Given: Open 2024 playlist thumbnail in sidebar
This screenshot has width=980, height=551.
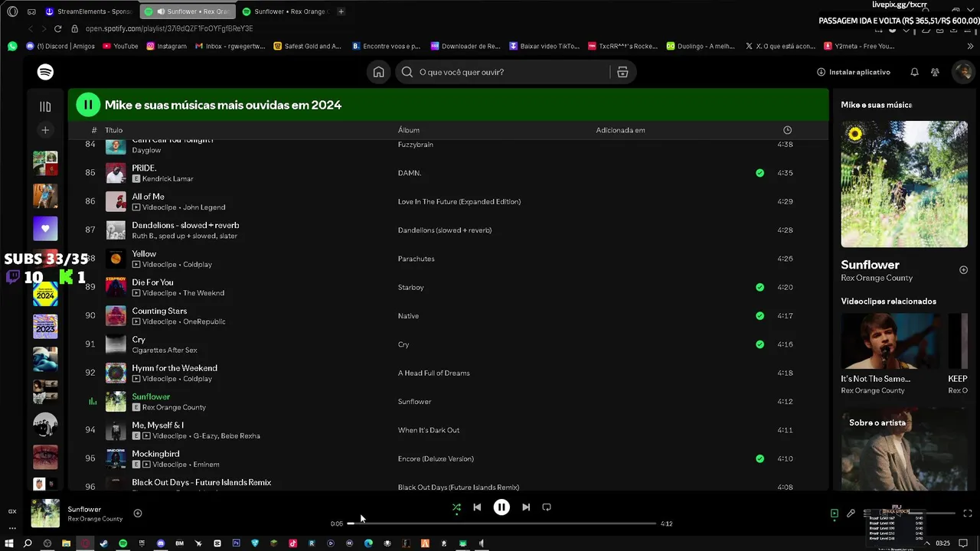Looking at the screenshot, I should click(x=45, y=294).
